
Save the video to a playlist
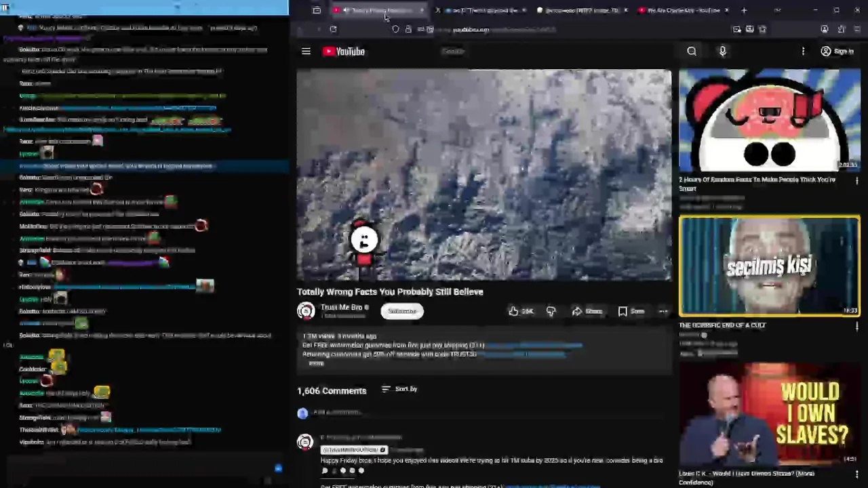pos(631,311)
